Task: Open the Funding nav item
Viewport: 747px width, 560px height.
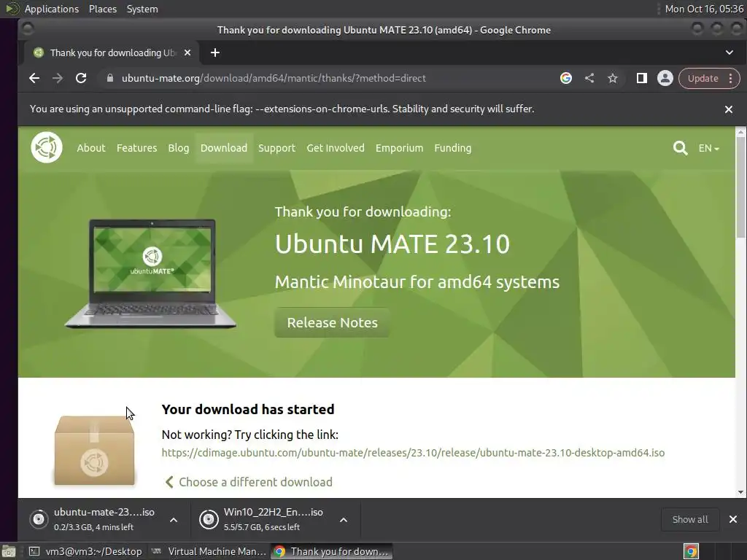Action: [x=452, y=148]
